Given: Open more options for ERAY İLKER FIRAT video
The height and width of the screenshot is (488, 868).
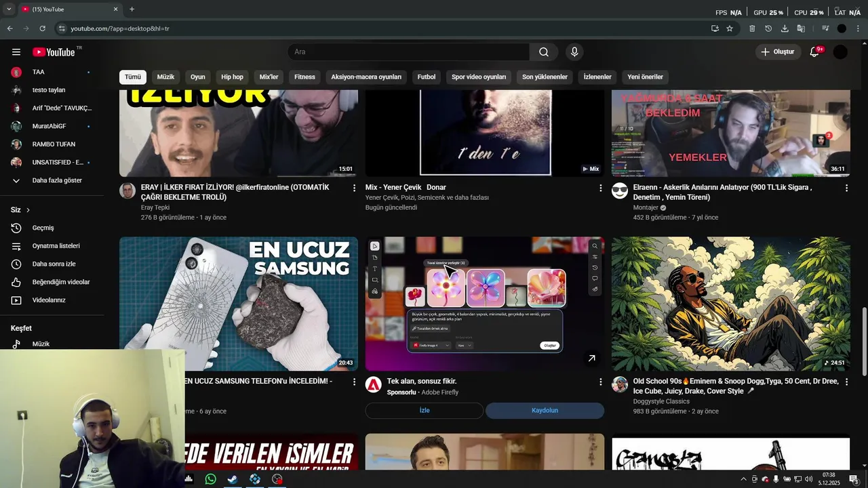Looking at the screenshot, I should (354, 188).
